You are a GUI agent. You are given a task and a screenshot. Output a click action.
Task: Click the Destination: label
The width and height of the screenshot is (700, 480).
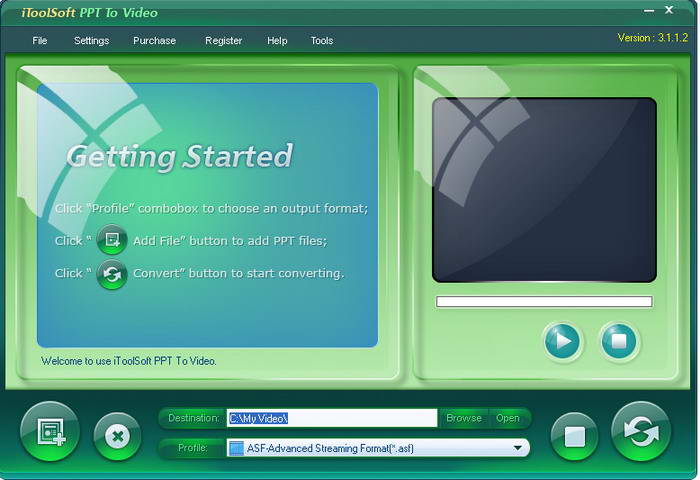click(x=193, y=418)
